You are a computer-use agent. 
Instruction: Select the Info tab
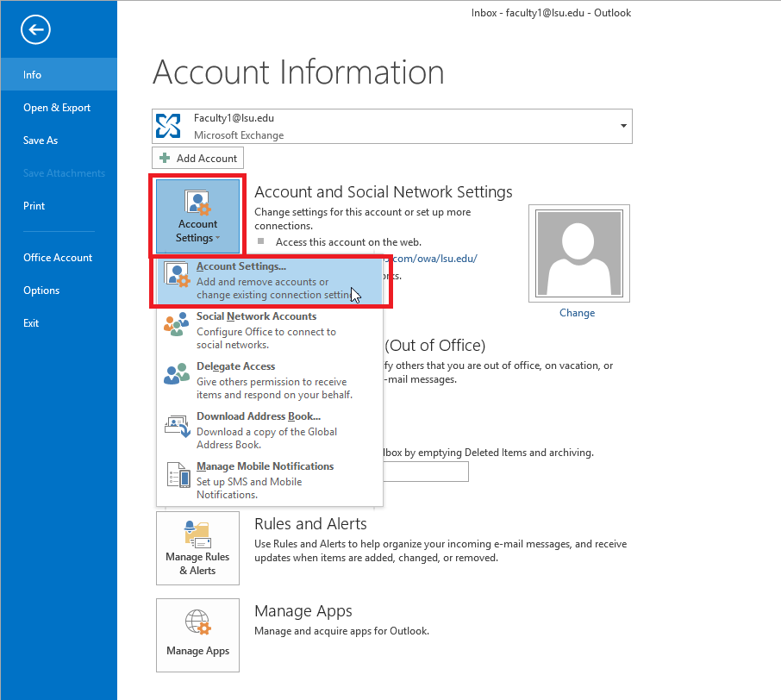pyautogui.click(x=59, y=75)
